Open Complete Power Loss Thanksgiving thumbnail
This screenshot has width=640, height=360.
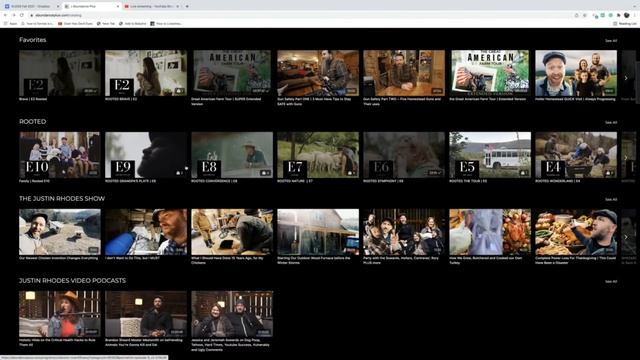coord(576,232)
